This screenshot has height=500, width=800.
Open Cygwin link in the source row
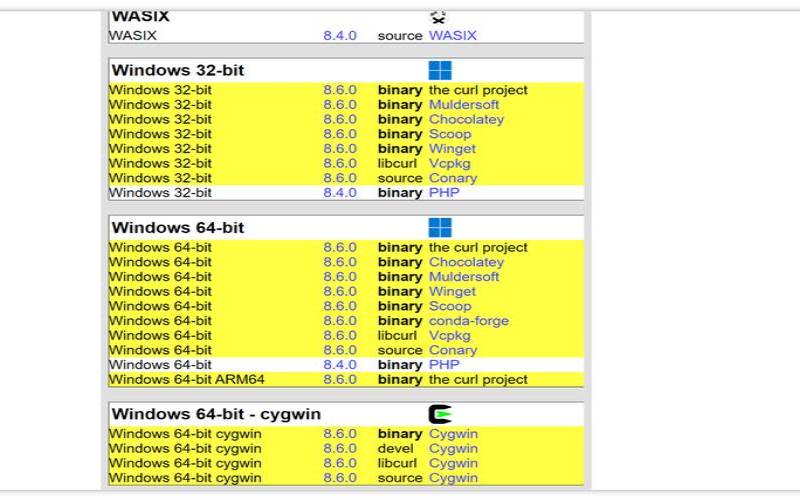pos(453,478)
